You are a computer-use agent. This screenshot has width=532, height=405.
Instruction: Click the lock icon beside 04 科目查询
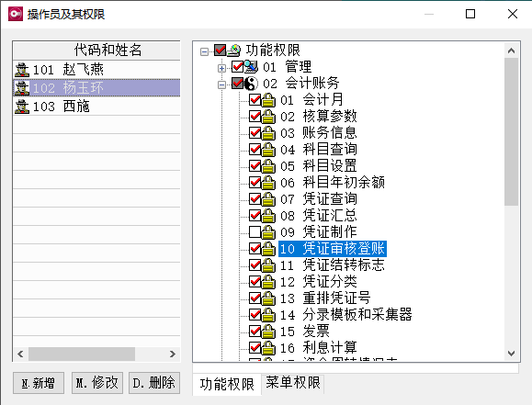268,150
